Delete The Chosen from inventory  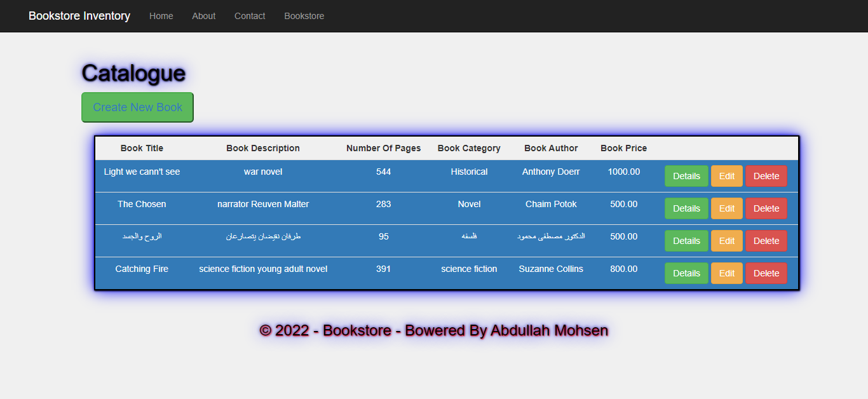pos(766,208)
